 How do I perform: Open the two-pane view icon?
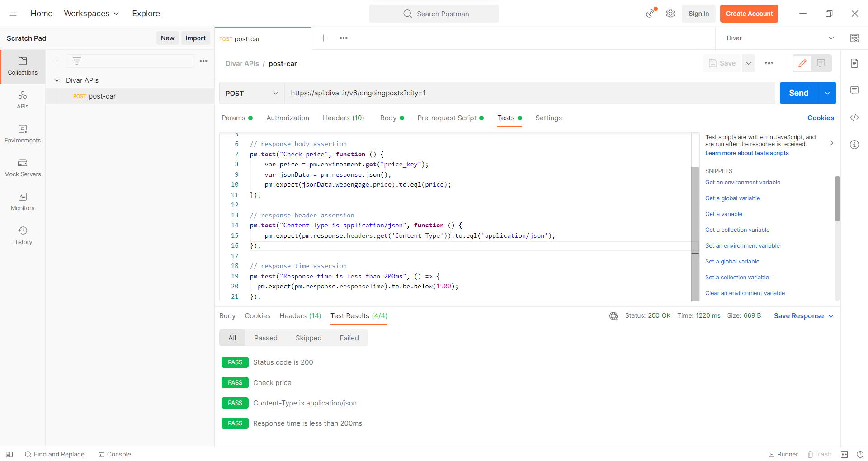(x=844, y=454)
